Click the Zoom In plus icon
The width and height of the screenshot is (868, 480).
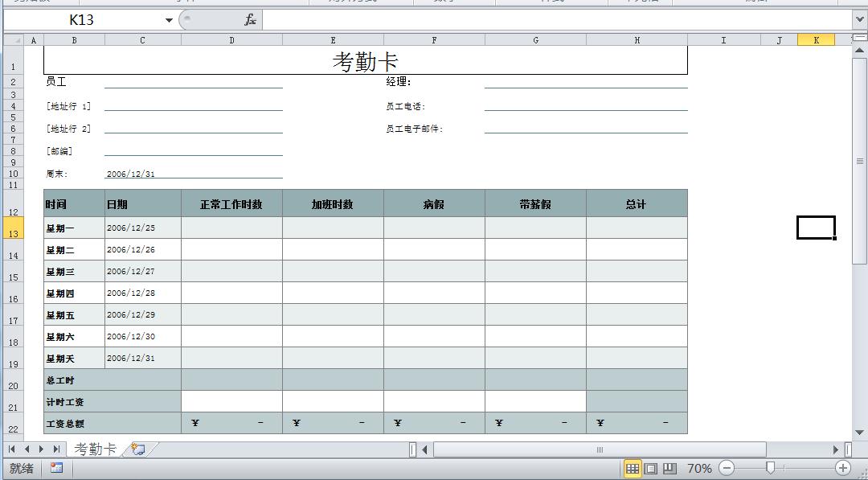(x=841, y=468)
